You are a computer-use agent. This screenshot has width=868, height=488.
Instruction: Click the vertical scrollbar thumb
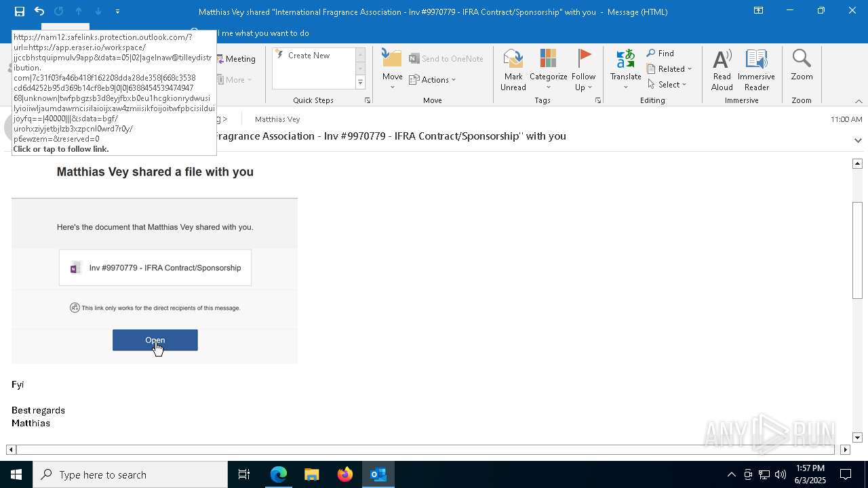coord(857,249)
